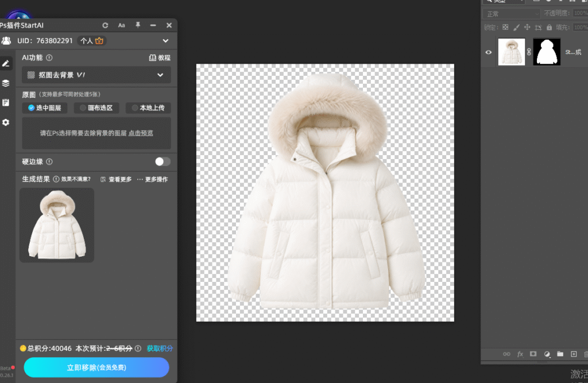Click the link layers icon at the panel bottom
The width and height of the screenshot is (588, 383).
tap(506, 354)
